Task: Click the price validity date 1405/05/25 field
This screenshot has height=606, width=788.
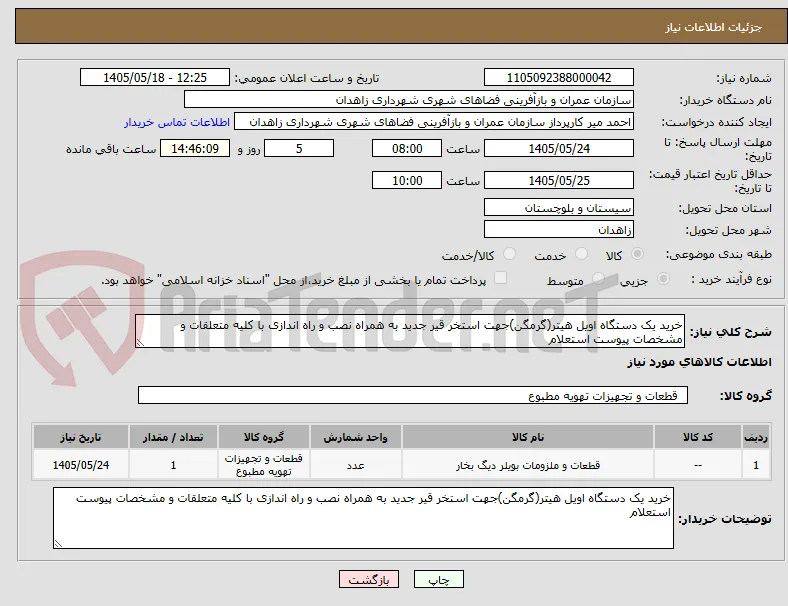Action: 558,180
